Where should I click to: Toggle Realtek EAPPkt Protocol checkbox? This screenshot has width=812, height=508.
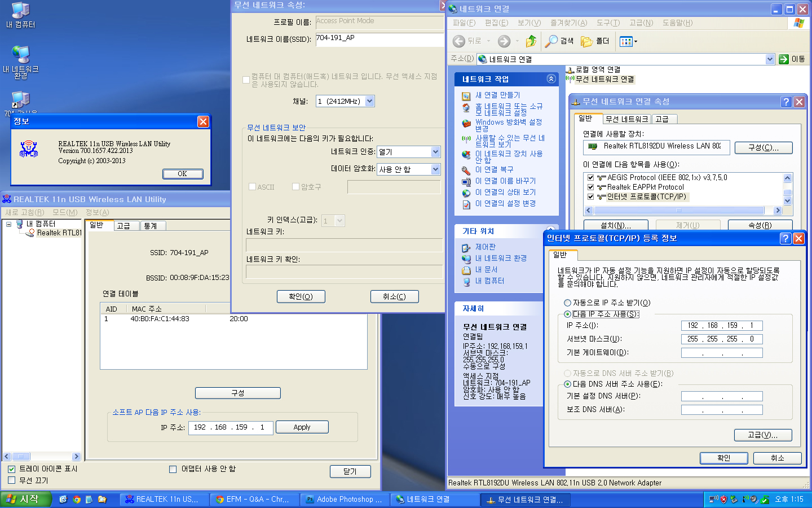590,187
